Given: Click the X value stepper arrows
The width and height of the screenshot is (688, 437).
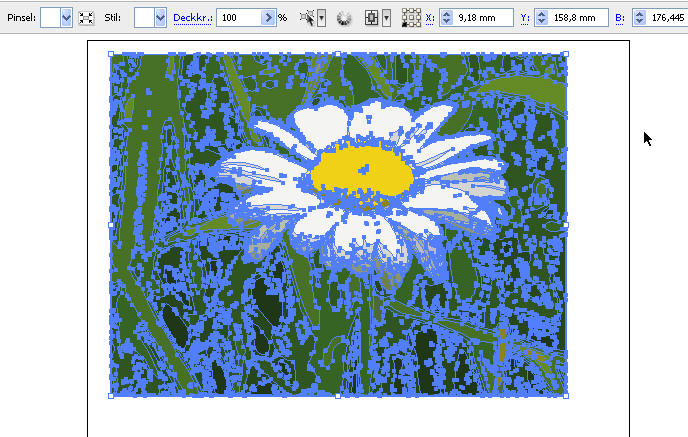Looking at the screenshot, I should (445, 18).
